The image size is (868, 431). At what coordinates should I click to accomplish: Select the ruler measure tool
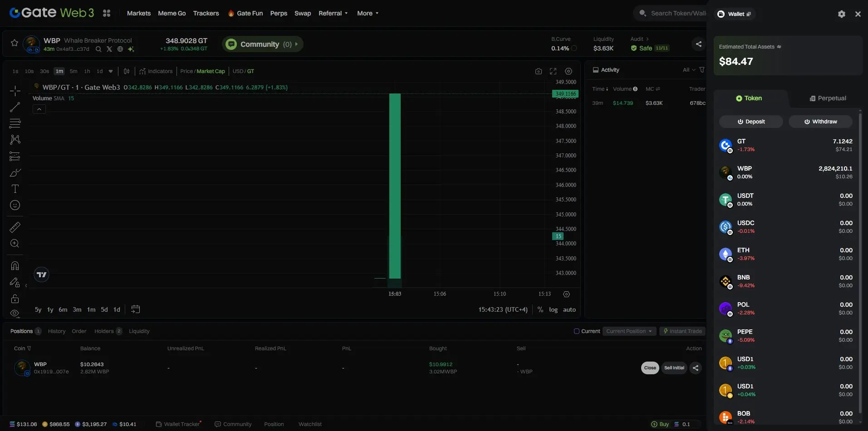point(15,227)
